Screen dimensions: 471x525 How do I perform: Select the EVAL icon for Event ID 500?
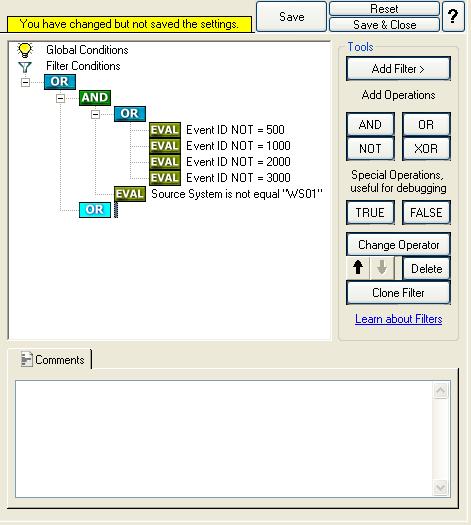[165, 130]
